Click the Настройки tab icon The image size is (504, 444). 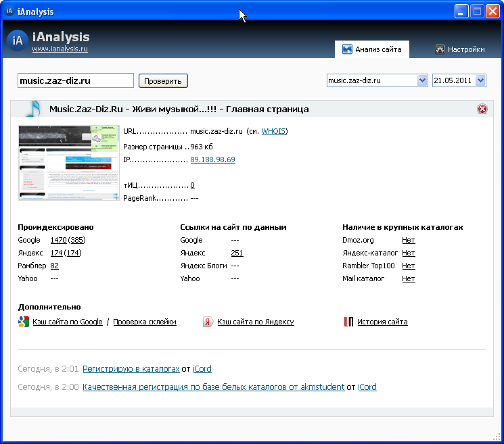tap(440, 49)
